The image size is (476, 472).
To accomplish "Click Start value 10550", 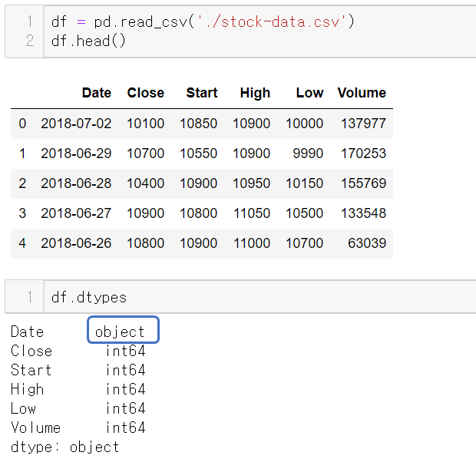I will [199, 153].
